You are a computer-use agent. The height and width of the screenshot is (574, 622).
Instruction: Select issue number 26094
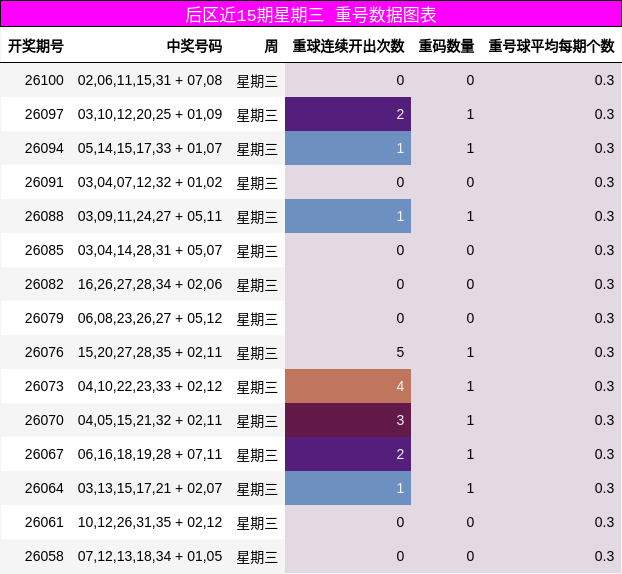[x=44, y=148]
